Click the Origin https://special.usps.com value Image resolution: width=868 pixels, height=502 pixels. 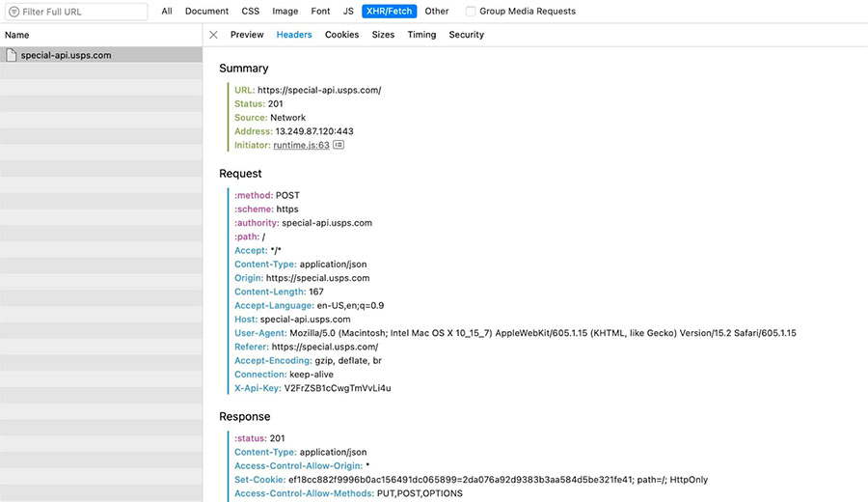[317, 278]
